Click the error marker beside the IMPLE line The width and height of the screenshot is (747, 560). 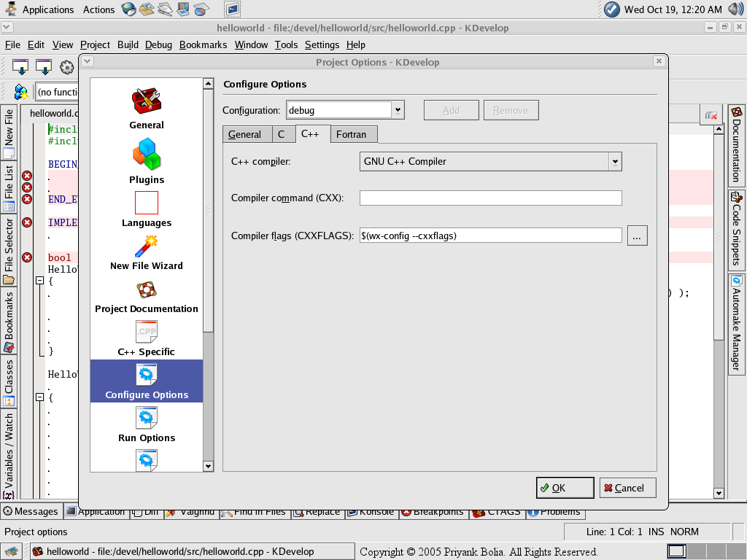[27, 222]
